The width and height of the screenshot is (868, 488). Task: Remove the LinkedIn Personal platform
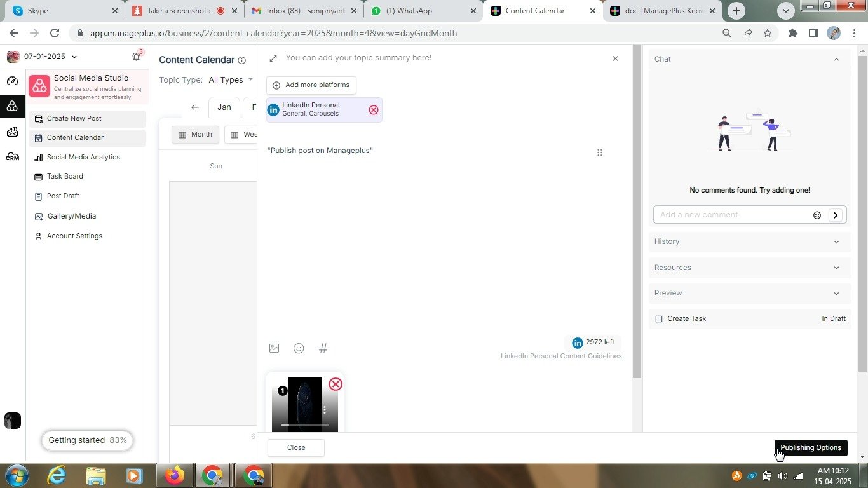click(374, 110)
